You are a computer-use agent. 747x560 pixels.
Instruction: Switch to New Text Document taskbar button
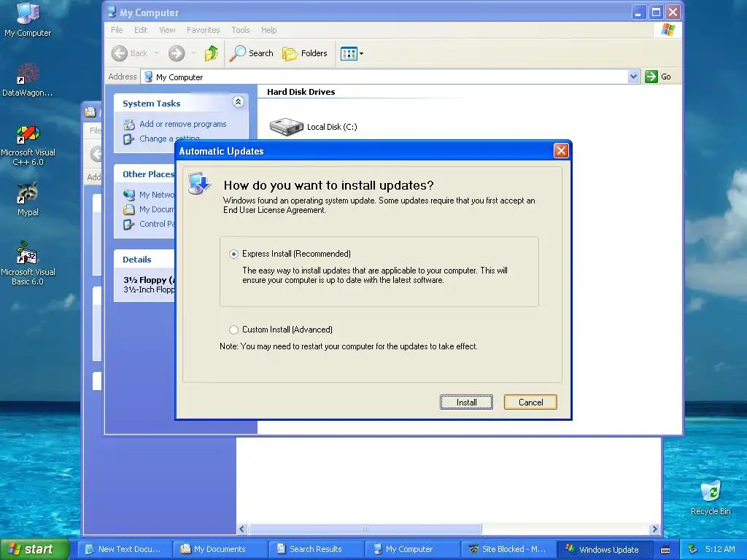(123, 549)
